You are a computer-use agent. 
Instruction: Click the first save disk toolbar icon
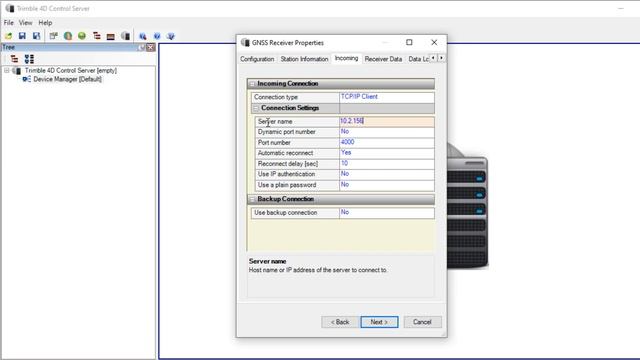click(22, 36)
